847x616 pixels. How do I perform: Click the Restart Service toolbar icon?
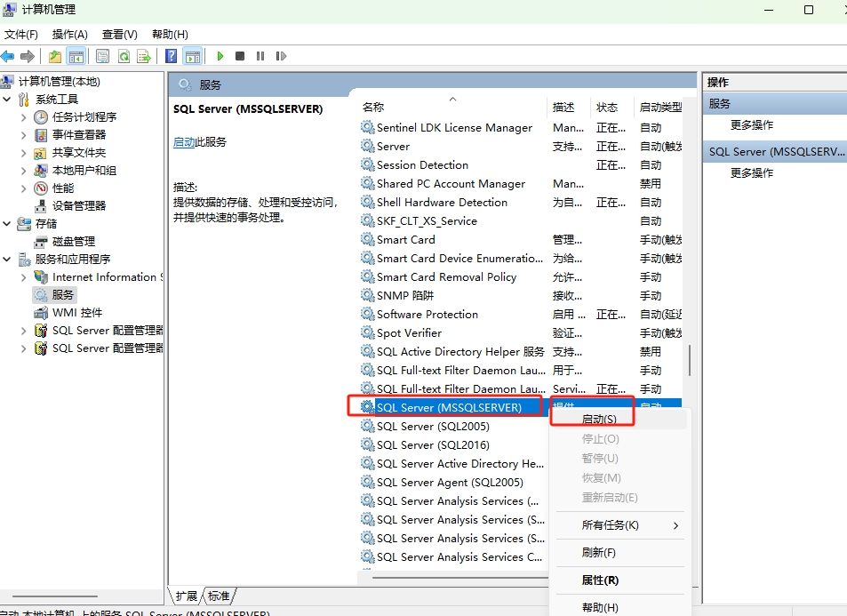pyautogui.click(x=281, y=56)
